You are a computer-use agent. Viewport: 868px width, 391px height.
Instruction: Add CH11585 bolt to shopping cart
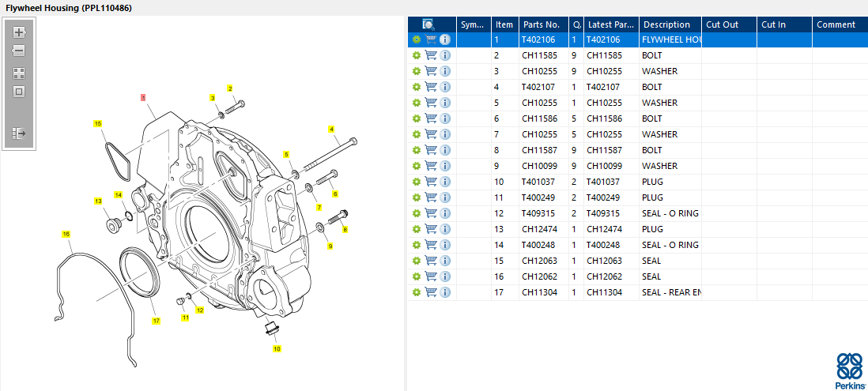(431, 55)
